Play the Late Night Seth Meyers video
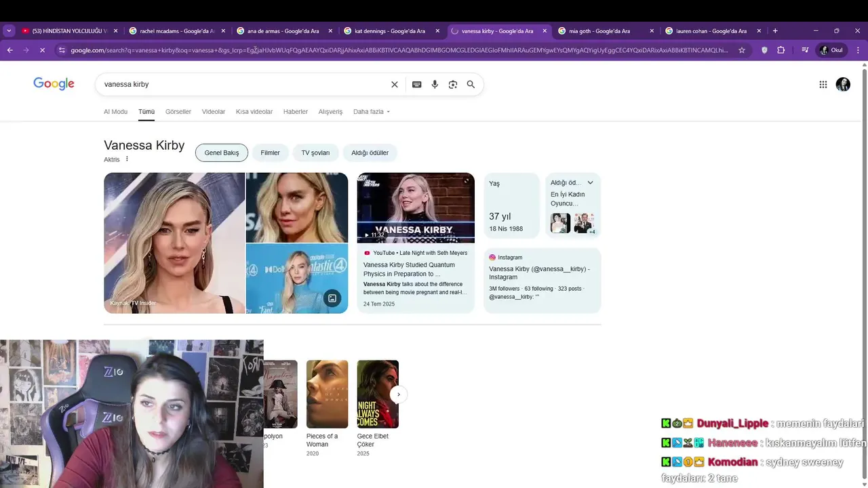Screen dimensions: 868x488 point(416,207)
